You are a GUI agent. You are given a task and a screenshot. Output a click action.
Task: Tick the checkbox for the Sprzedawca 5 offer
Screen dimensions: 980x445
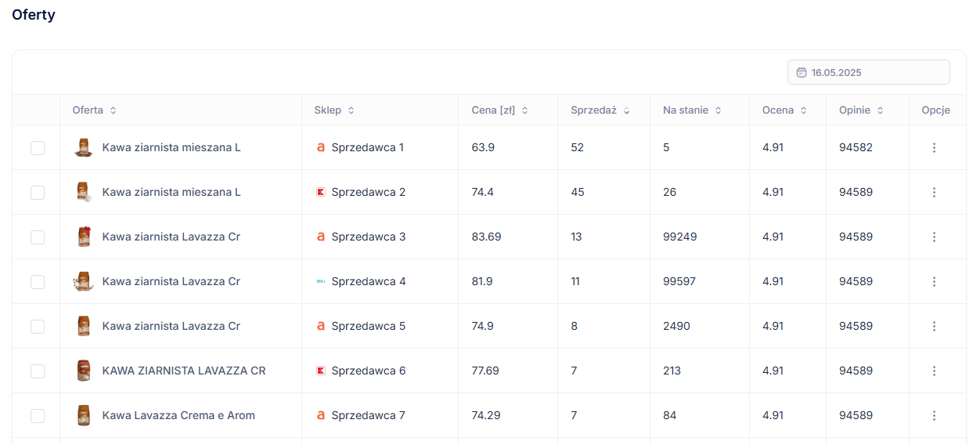coord(38,326)
